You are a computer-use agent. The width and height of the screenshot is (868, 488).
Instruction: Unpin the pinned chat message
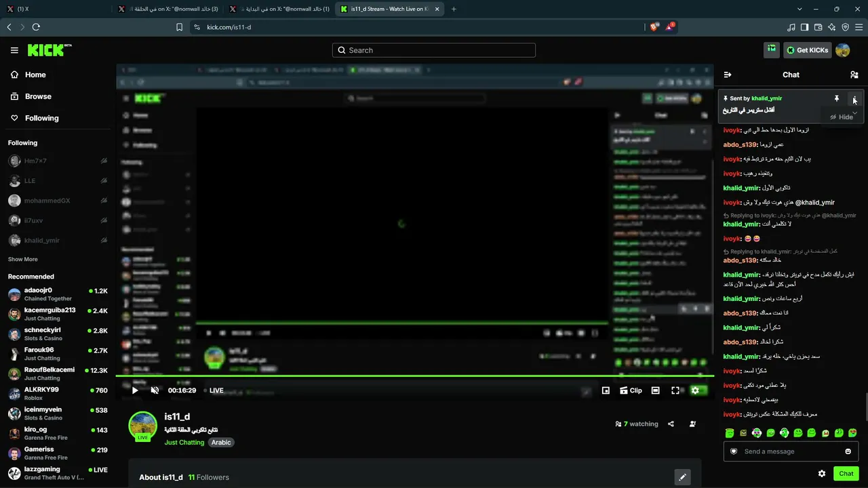tap(837, 98)
